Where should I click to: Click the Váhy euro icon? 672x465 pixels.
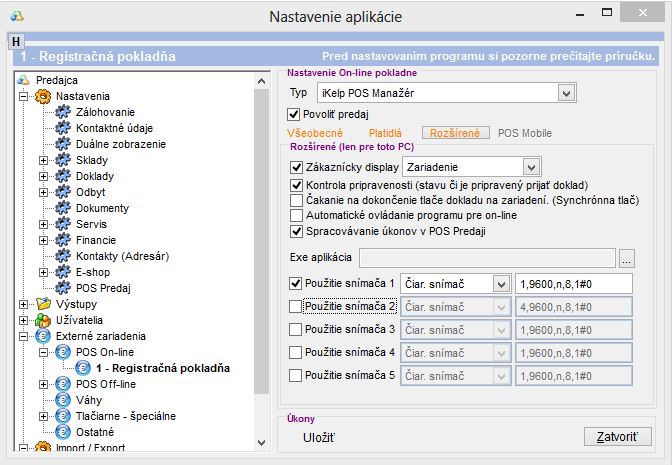pos(63,400)
